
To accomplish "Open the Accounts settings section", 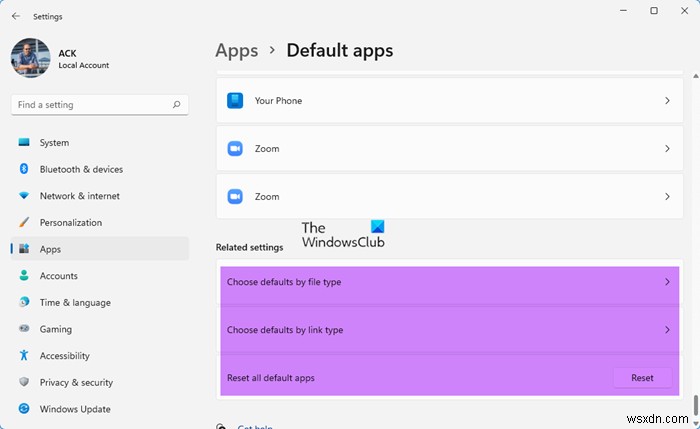I will coord(58,276).
